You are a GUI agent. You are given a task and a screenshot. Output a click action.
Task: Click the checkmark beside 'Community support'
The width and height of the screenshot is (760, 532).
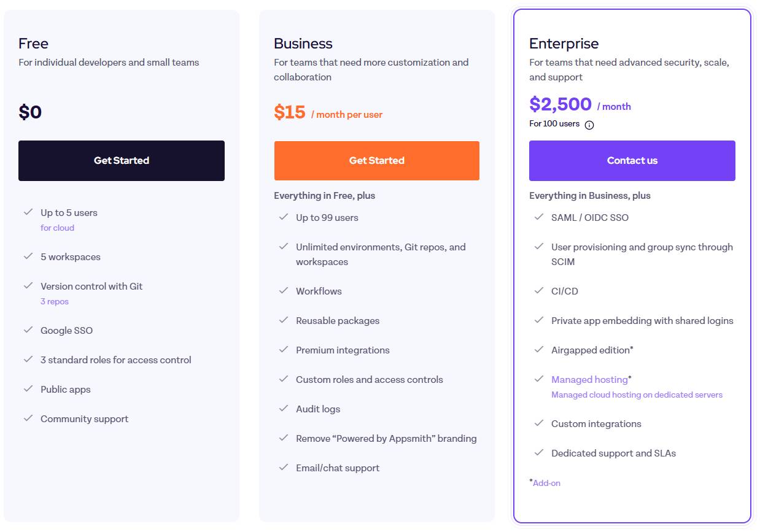click(28, 418)
